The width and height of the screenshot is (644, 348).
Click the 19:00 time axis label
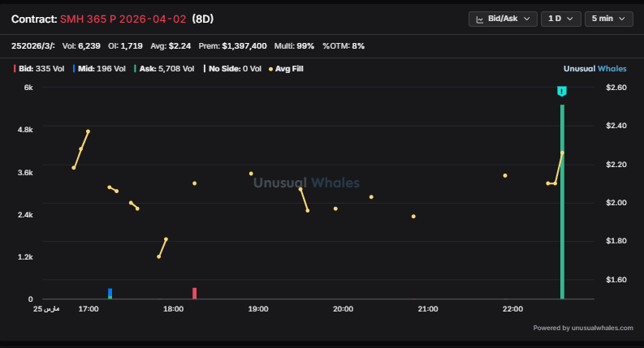click(x=258, y=309)
